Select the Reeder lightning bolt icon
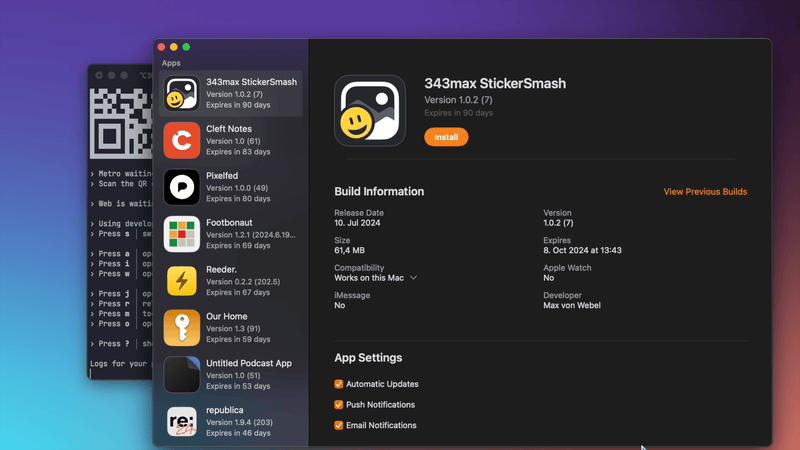The height and width of the screenshot is (450, 800). pyautogui.click(x=182, y=281)
